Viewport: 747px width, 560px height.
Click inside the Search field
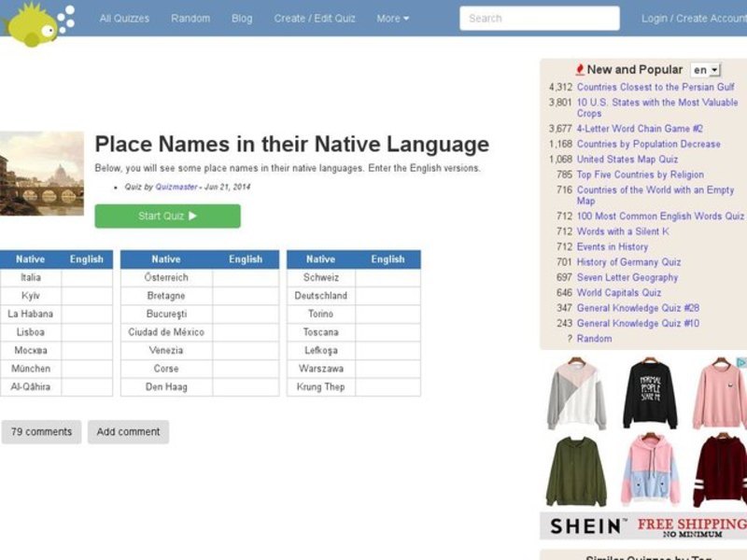click(542, 18)
